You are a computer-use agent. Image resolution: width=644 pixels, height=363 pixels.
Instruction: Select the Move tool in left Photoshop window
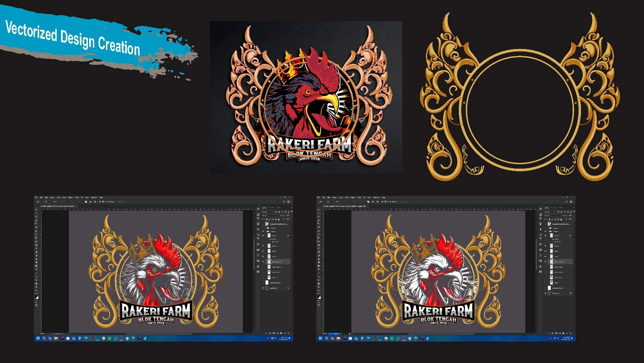click(x=36, y=210)
